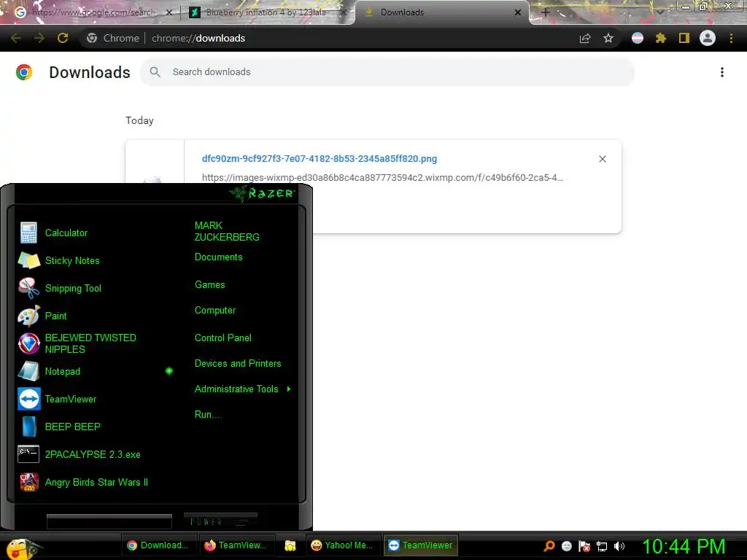The width and height of the screenshot is (747, 560).
Task: Open the Chrome profile avatar
Action: [708, 38]
